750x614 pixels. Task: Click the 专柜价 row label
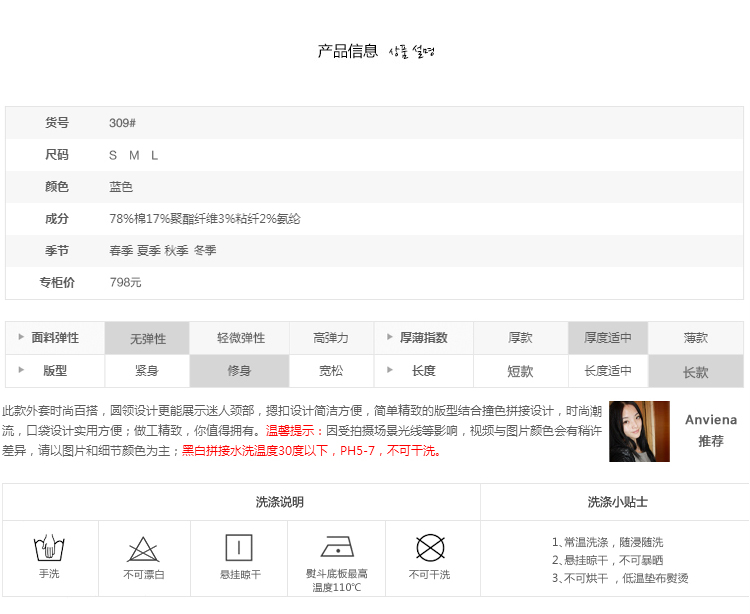[x=57, y=282]
